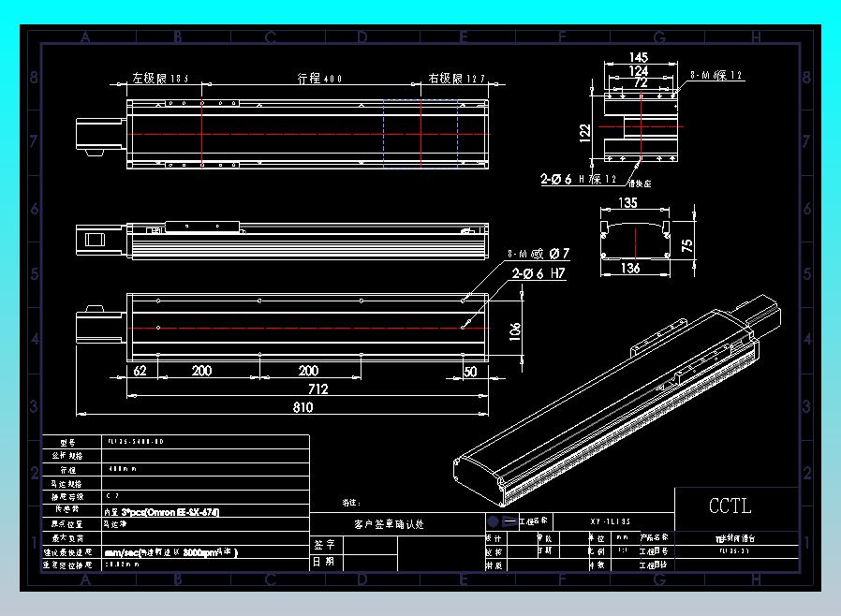Click the '材质' title block label
The width and height of the screenshot is (841, 616).
494,565
